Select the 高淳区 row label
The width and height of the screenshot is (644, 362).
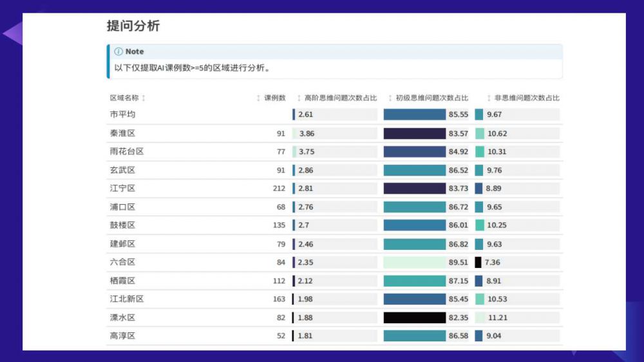click(x=122, y=336)
